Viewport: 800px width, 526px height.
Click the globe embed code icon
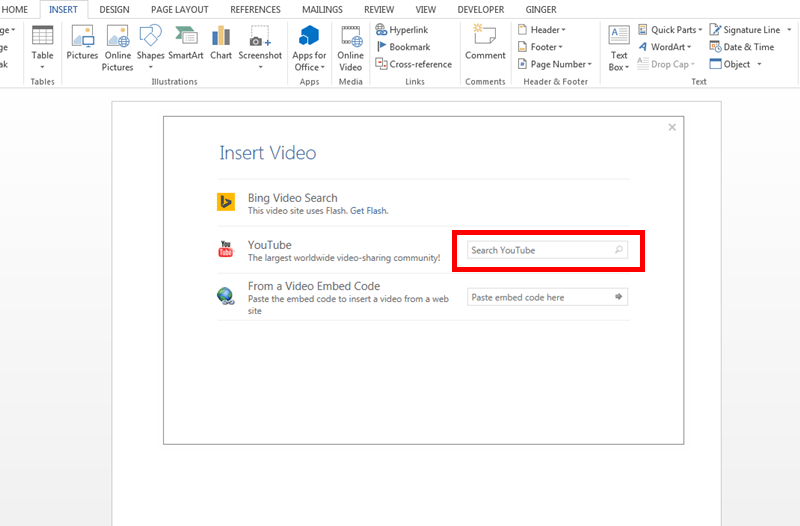point(226,296)
